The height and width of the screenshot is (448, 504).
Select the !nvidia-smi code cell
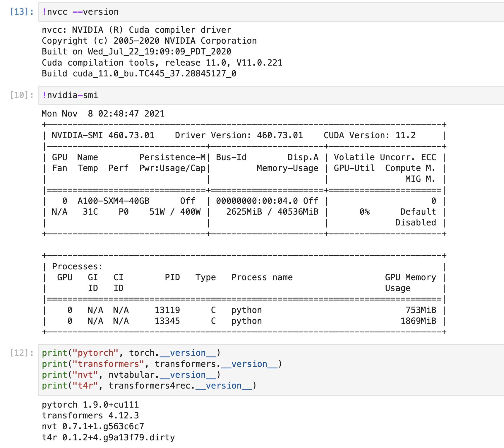coord(70,95)
